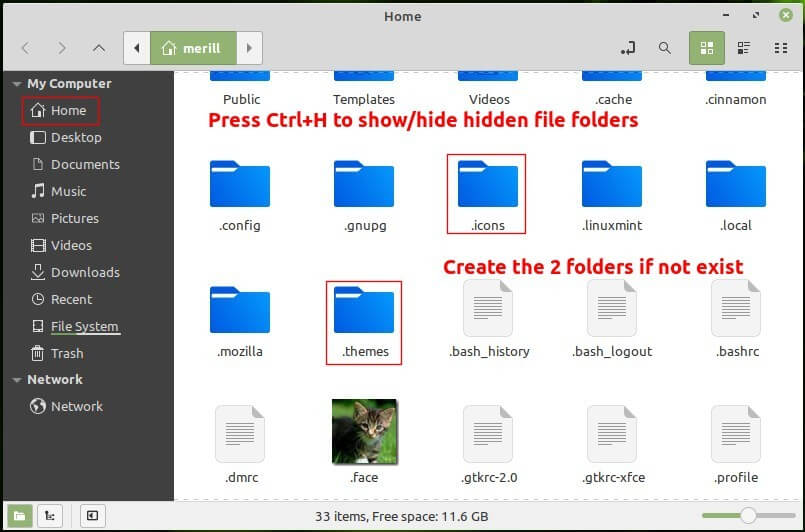805x532 pixels.
Task: Select Documents in the sidebar
Action: (x=85, y=164)
